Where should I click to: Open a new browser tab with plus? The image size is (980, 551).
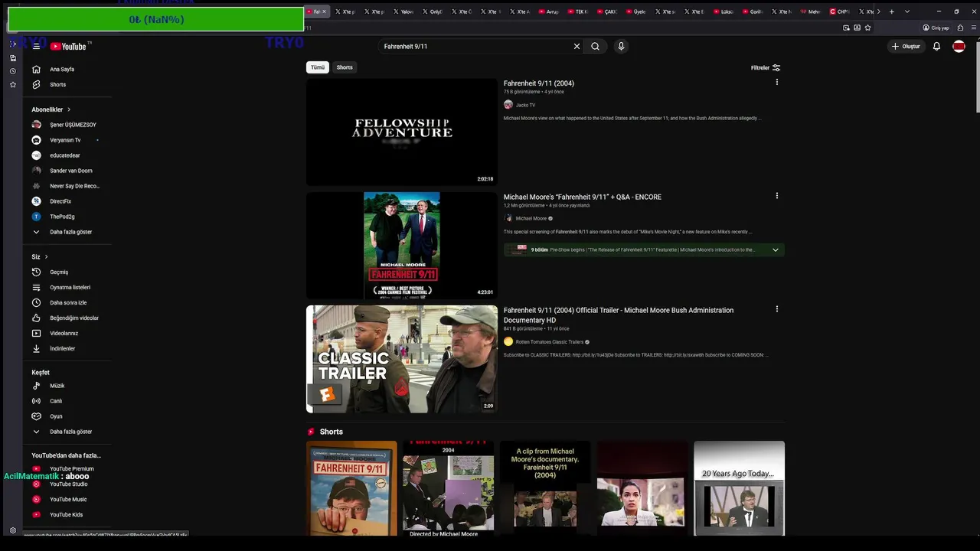point(891,11)
